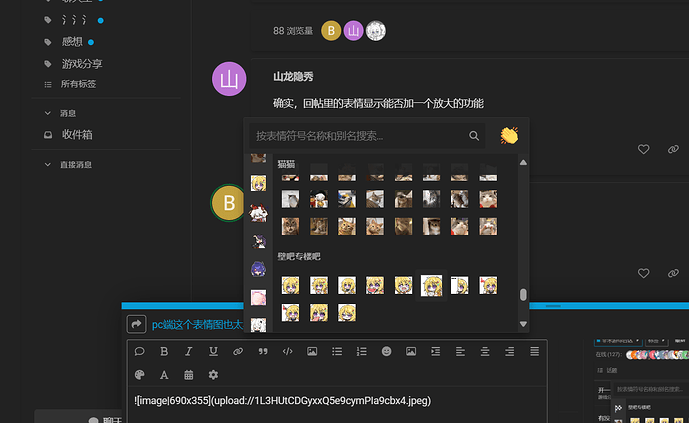Apply underline formatting in the composer
This screenshot has height=423, width=689.
tap(213, 351)
